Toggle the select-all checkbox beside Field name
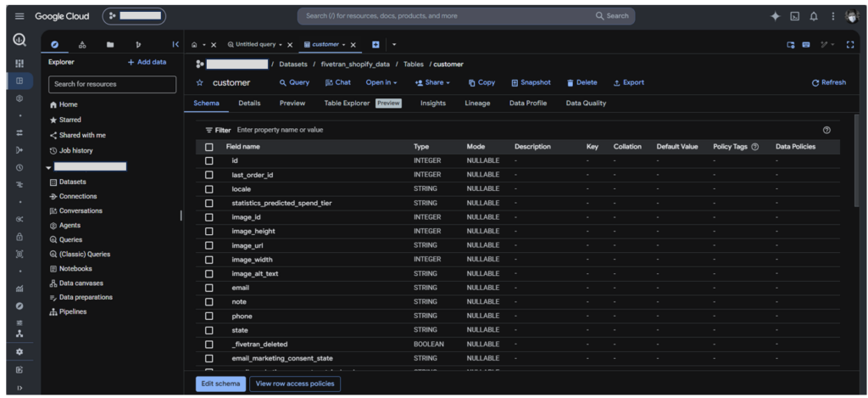868x398 pixels. tap(209, 147)
